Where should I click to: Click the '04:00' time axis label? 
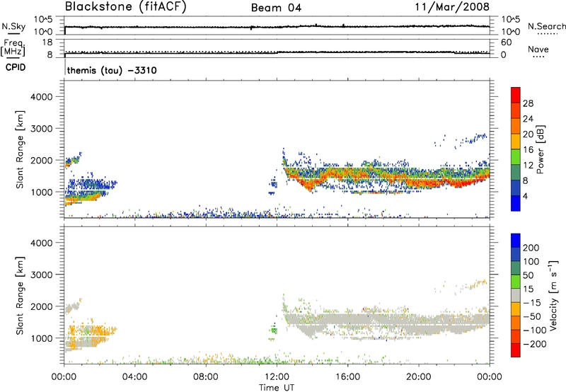[x=134, y=377]
